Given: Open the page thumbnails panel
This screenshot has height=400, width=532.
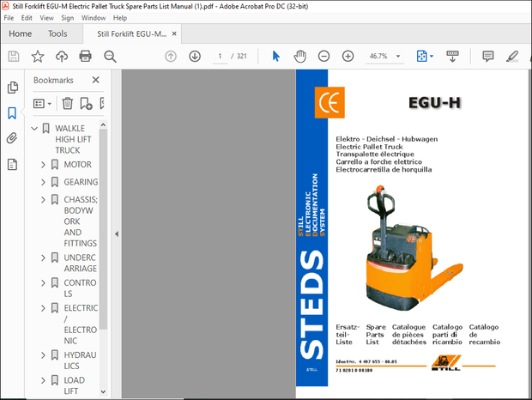Looking at the screenshot, I should (x=13, y=88).
